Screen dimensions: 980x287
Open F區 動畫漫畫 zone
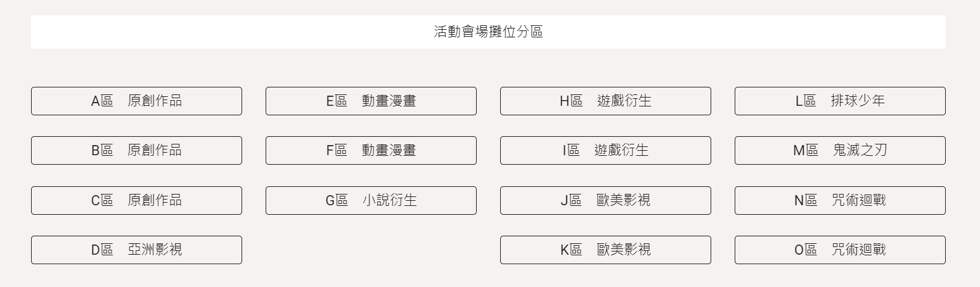(371, 150)
